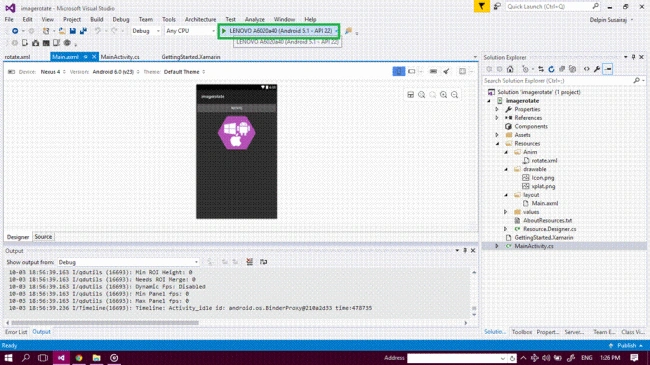Open the Toolbox panel tab

click(521, 332)
